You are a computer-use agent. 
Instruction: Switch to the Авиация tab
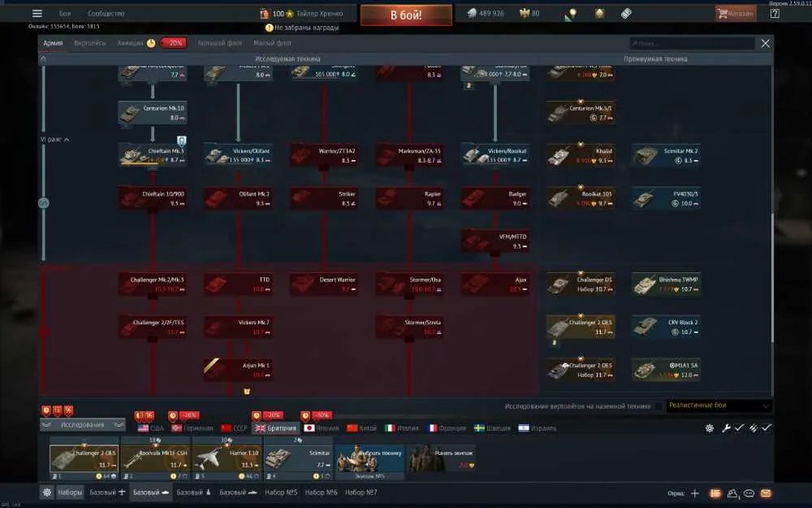(130, 43)
